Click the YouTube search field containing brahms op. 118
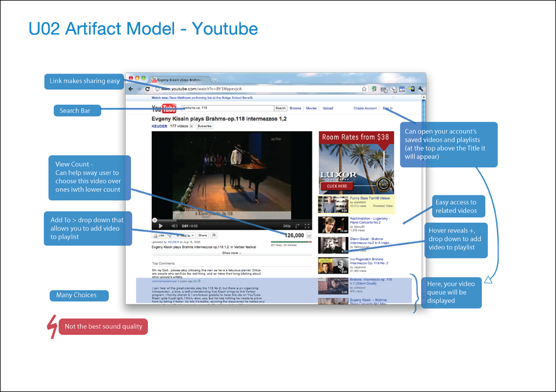 (228, 108)
